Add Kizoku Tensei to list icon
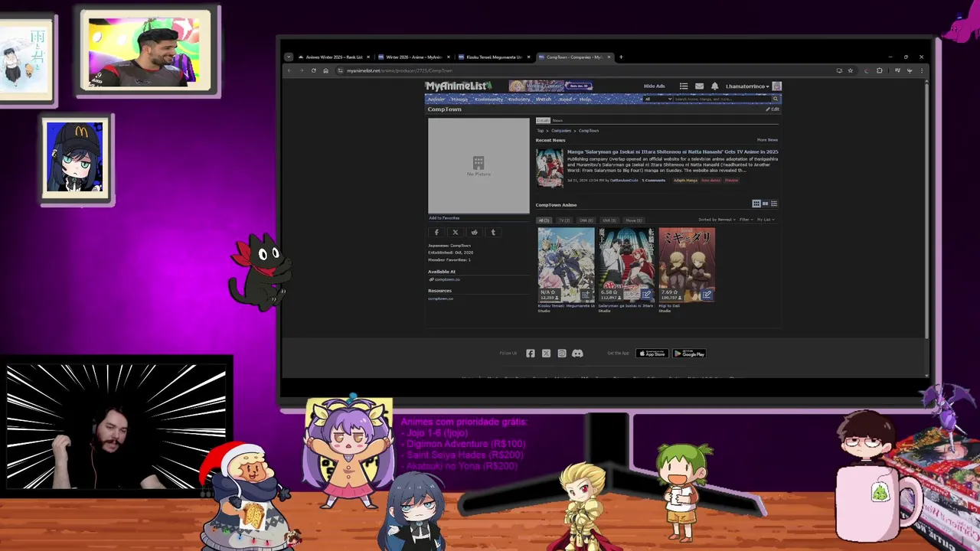The width and height of the screenshot is (980, 551). click(x=586, y=295)
